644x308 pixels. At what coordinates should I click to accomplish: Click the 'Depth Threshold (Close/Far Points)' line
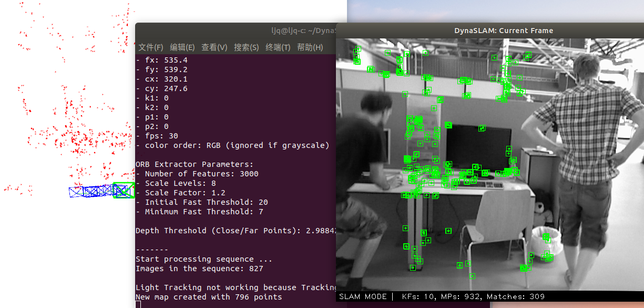236,231
